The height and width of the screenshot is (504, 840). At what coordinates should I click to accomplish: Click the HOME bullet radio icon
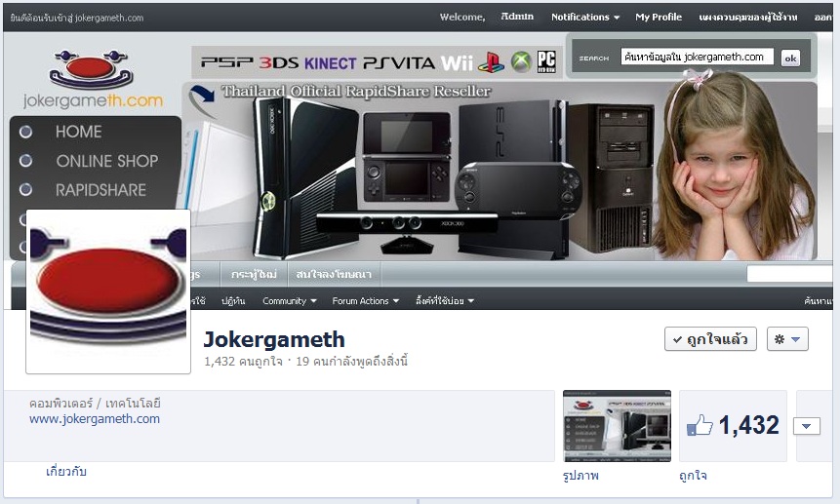tap(25, 132)
